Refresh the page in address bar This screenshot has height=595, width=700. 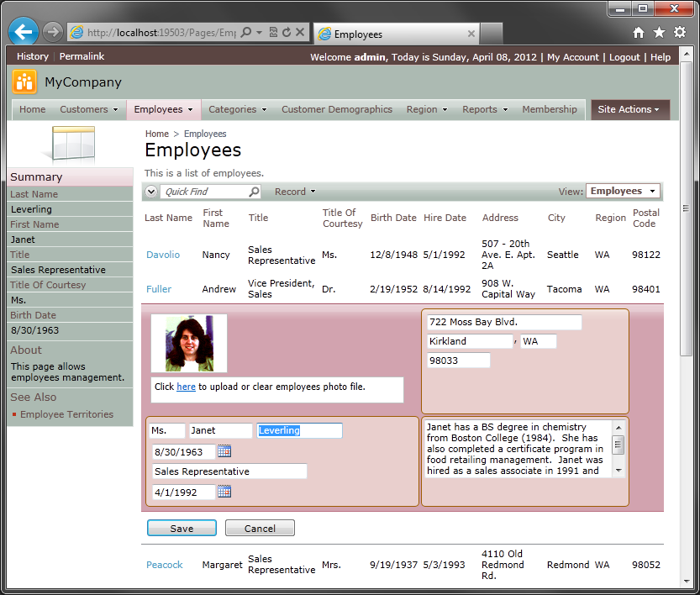[287, 32]
